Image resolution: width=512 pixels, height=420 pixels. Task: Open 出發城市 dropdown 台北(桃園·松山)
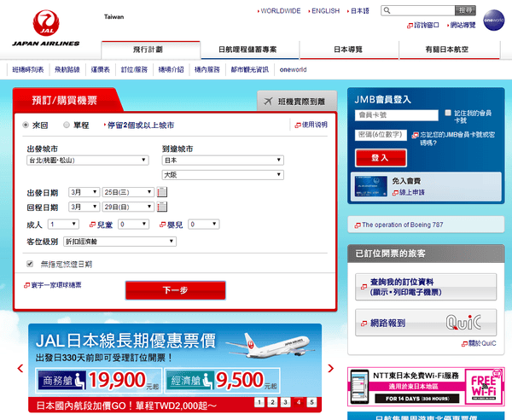coord(88,160)
